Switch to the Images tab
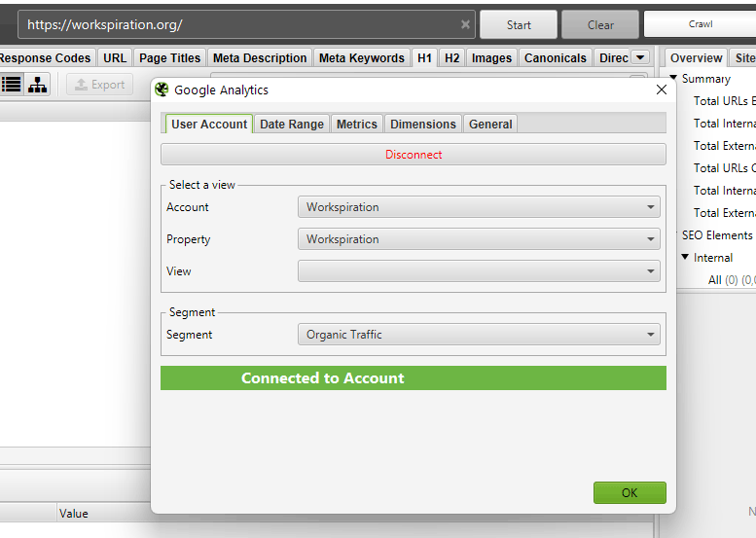 (491, 57)
